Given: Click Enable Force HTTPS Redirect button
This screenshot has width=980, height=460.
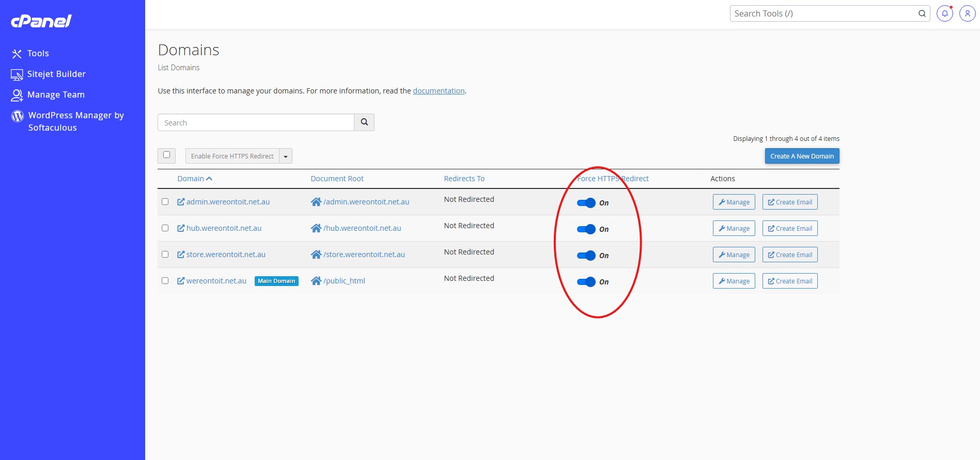Looking at the screenshot, I should tap(232, 156).
